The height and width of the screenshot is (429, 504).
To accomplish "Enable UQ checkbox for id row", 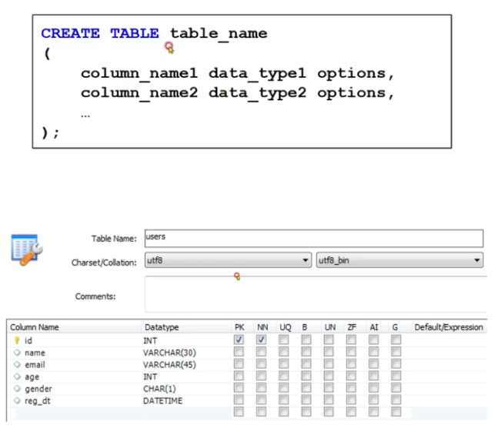I will (284, 340).
